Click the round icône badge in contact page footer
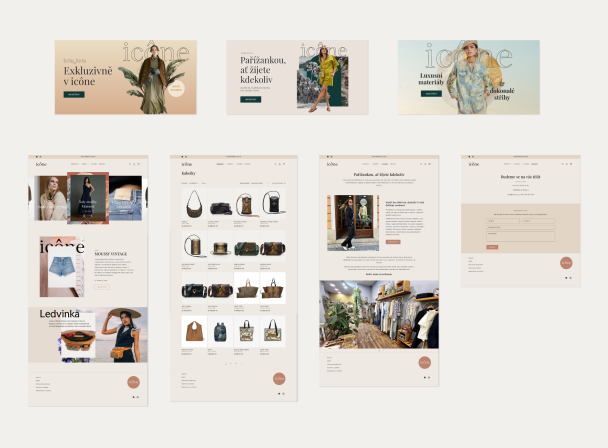 (566, 263)
